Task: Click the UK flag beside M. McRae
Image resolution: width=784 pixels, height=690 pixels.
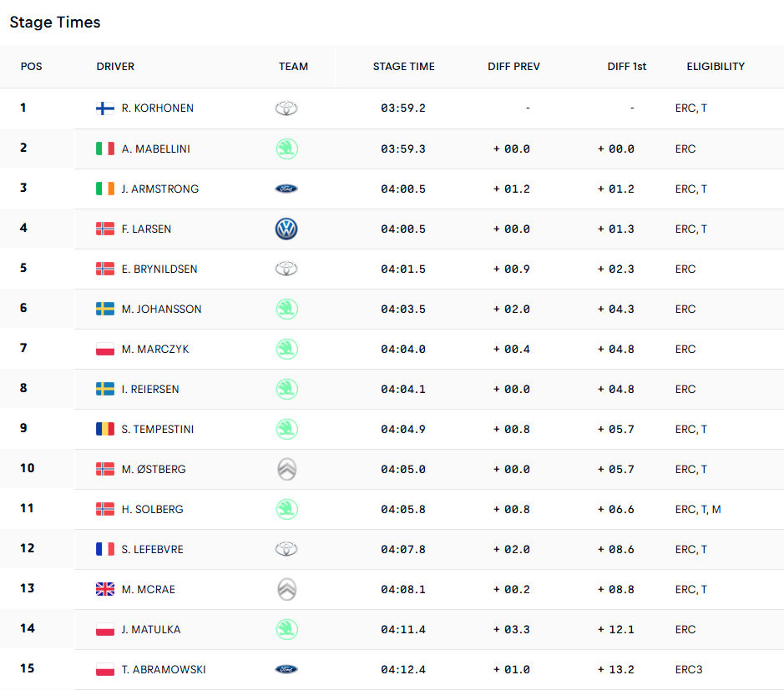Action: click(105, 589)
